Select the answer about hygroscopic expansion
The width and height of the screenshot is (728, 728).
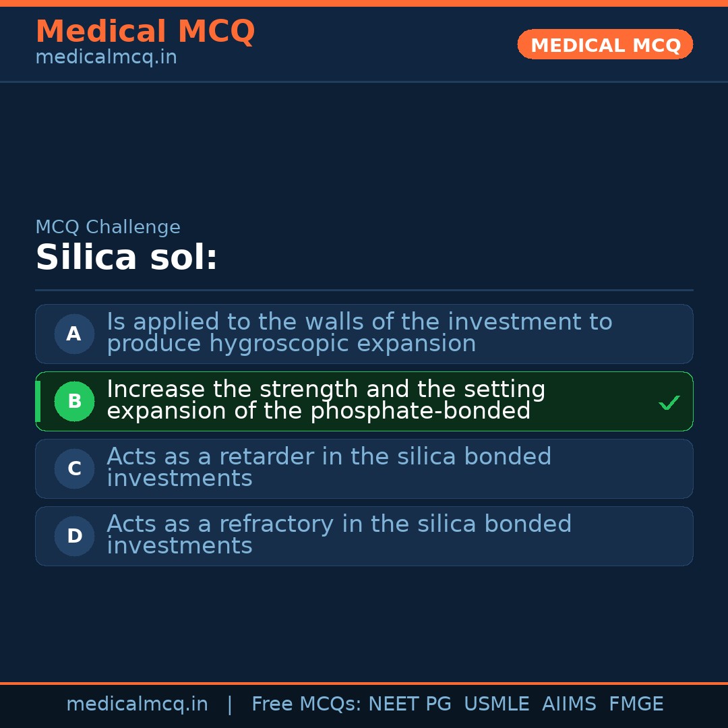tap(359, 333)
